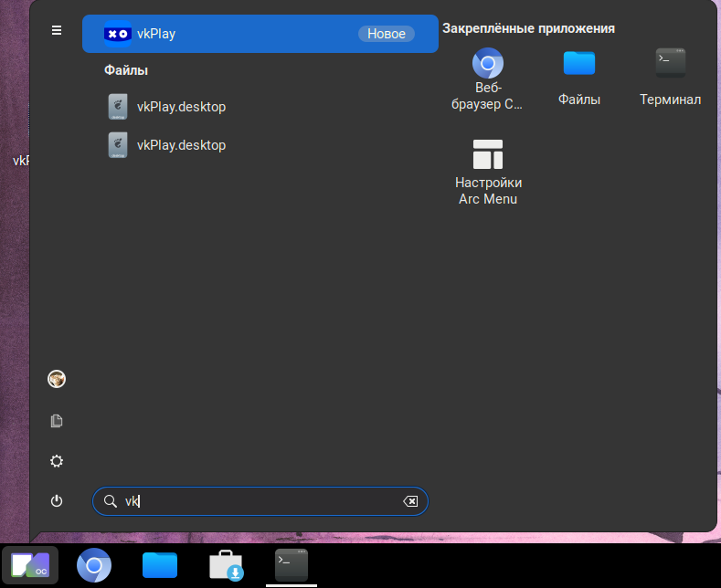Screen dimensions: 721x588
Task: Open system settings gear in sidebar
Action: pyautogui.click(x=57, y=461)
